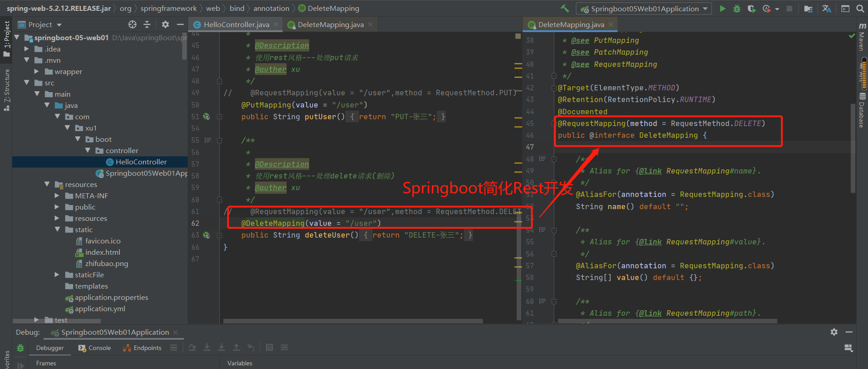Click the Stop square icon in toolbar

pyautogui.click(x=789, y=9)
